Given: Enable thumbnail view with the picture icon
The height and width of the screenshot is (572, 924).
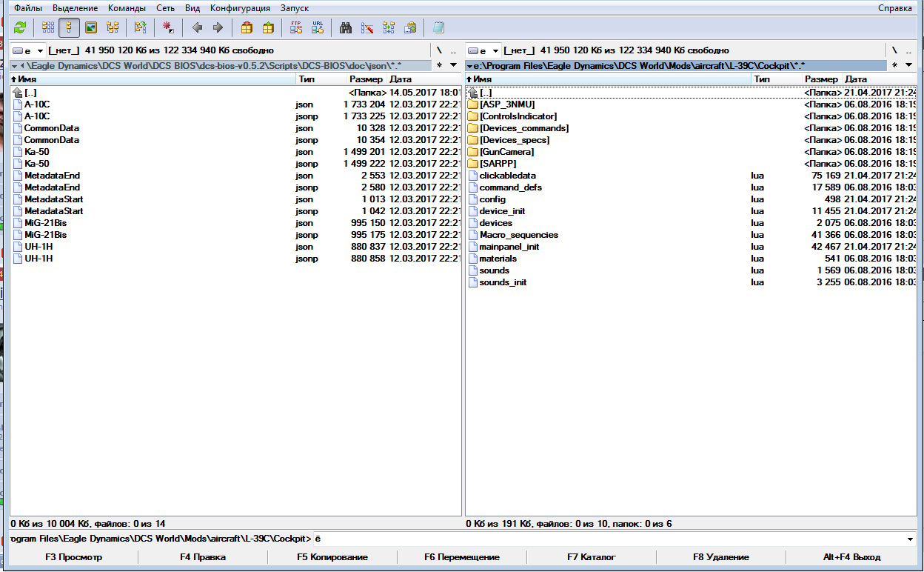Looking at the screenshot, I should (x=91, y=27).
